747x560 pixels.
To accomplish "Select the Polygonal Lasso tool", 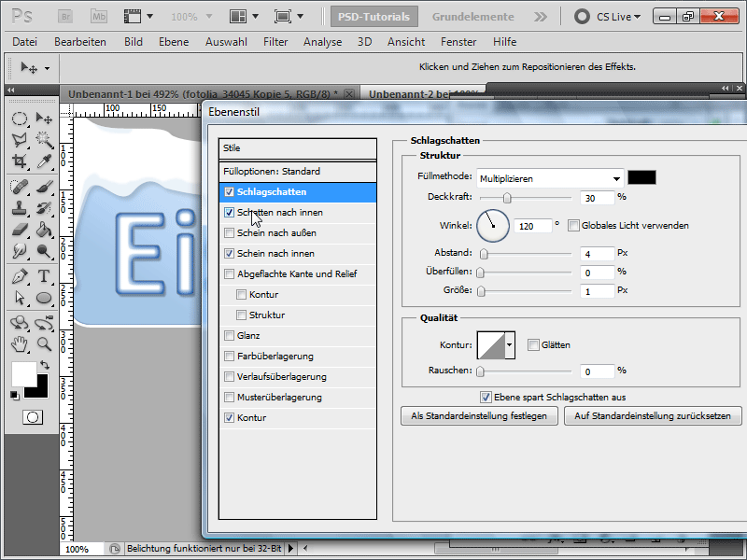I will [x=19, y=139].
